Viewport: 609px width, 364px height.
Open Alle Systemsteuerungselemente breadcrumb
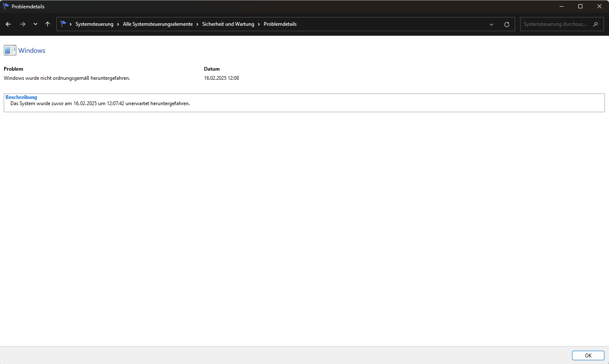[158, 24]
